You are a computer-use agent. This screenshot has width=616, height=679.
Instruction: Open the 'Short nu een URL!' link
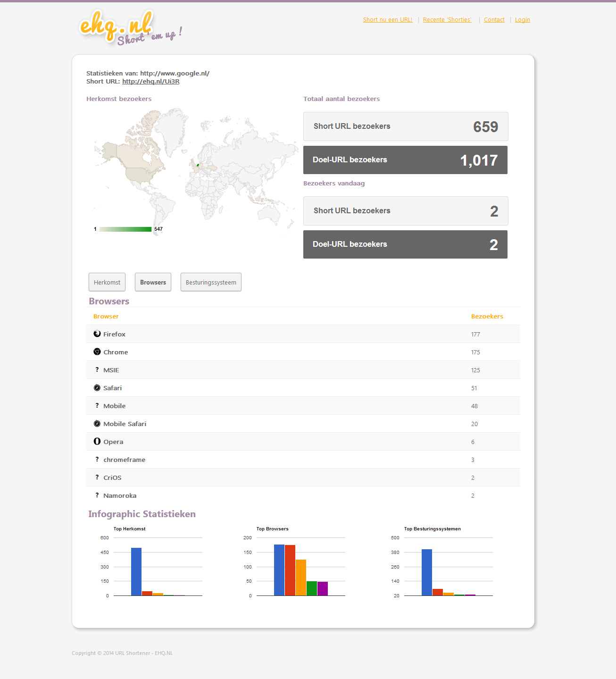tap(388, 20)
